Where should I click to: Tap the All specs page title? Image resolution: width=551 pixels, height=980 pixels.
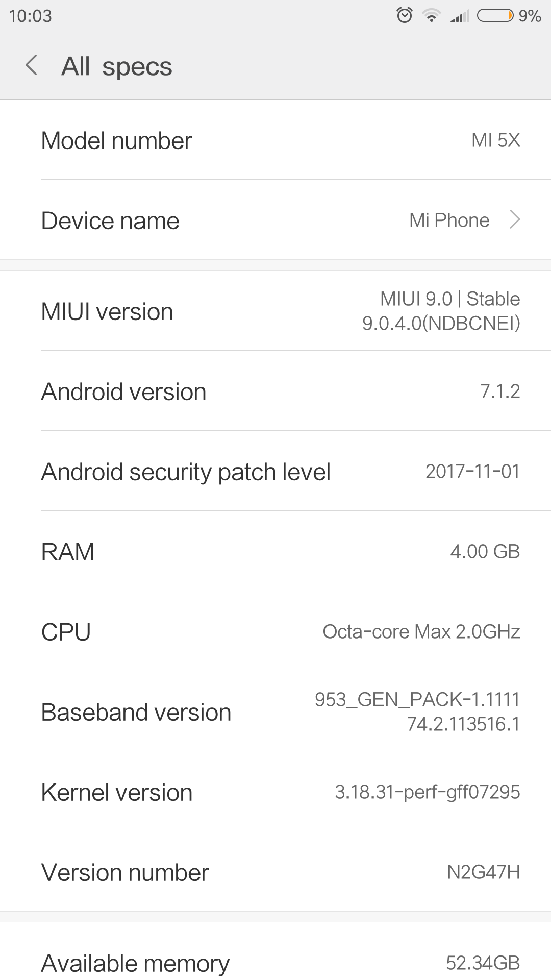click(117, 66)
